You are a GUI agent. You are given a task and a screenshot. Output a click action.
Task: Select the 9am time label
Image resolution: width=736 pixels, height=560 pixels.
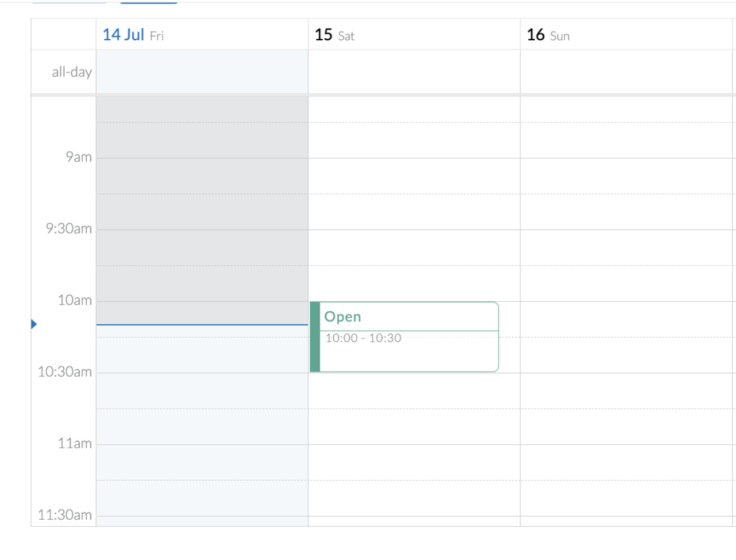click(80, 157)
